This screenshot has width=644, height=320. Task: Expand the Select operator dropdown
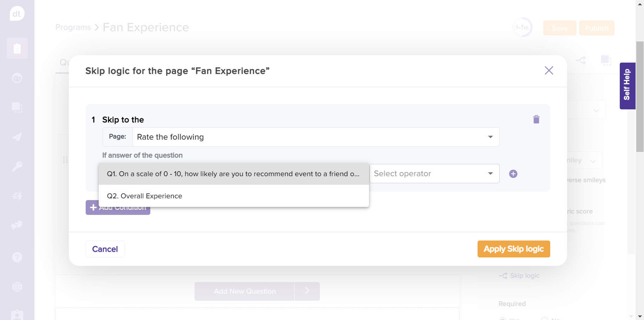(434, 174)
